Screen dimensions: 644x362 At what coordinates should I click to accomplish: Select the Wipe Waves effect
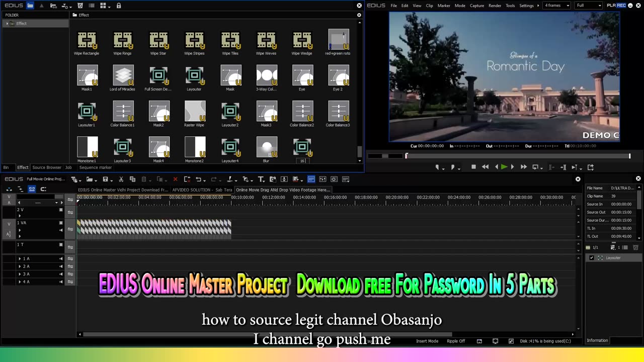pos(266,43)
